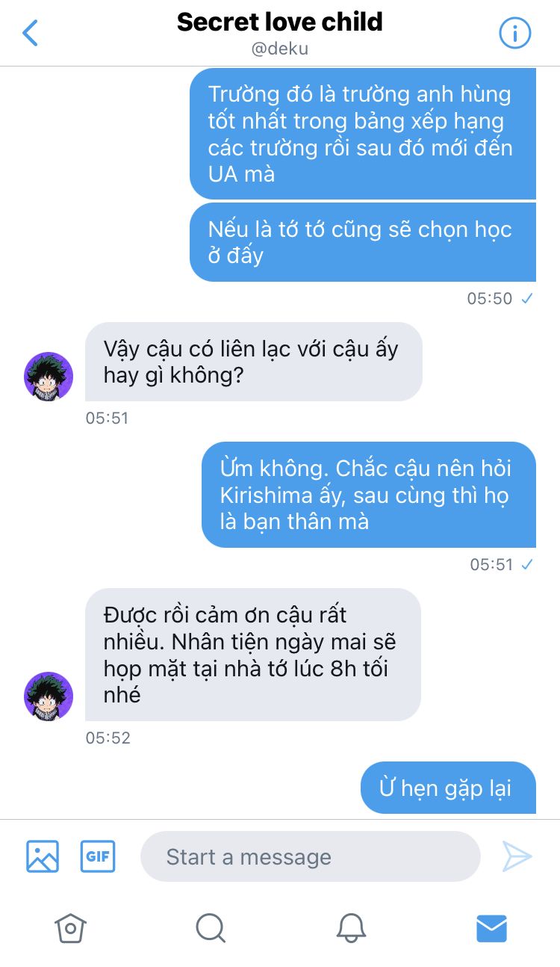Attach a photo using the image icon
This screenshot has width=560, height=967.
pos(43,856)
